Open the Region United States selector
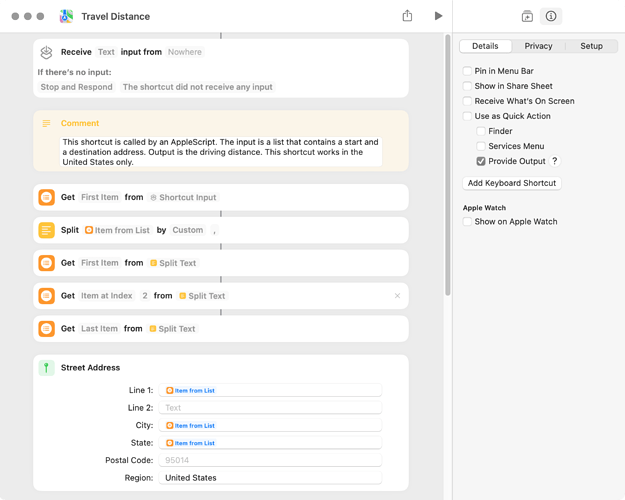 tap(270, 478)
